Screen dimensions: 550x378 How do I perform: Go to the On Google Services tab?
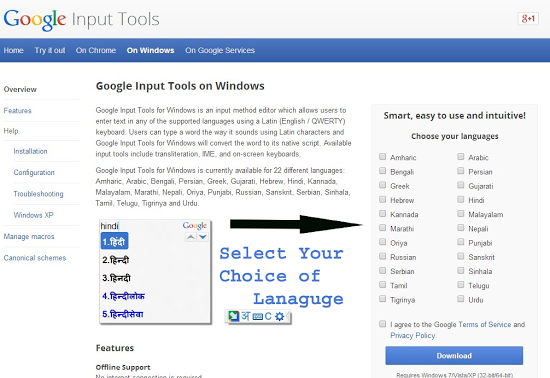click(220, 50)
